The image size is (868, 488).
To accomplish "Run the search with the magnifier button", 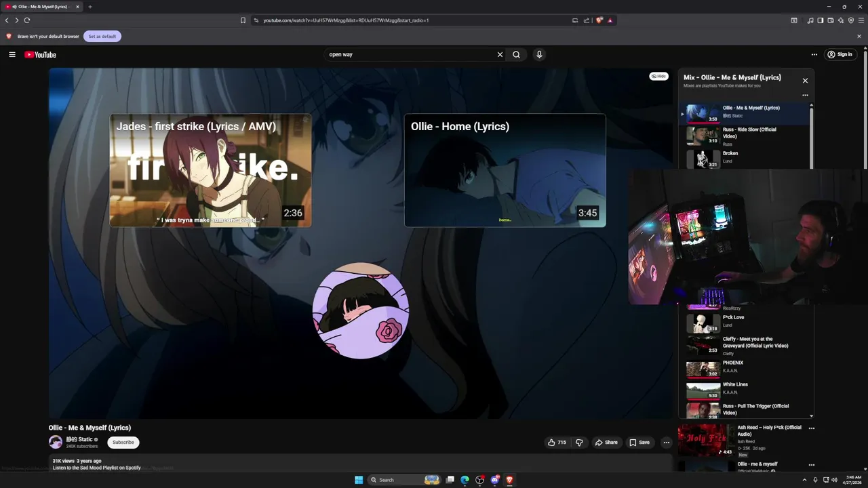I will click(517, 54).
